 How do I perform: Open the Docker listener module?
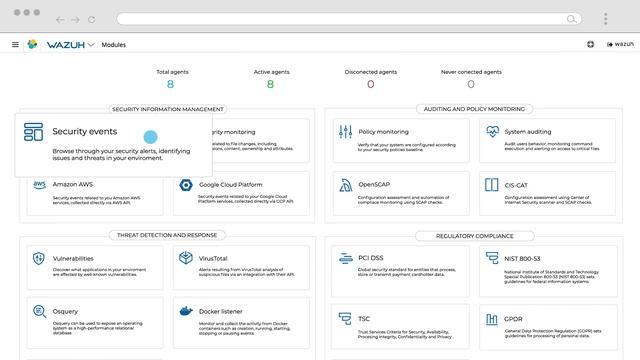241,322
